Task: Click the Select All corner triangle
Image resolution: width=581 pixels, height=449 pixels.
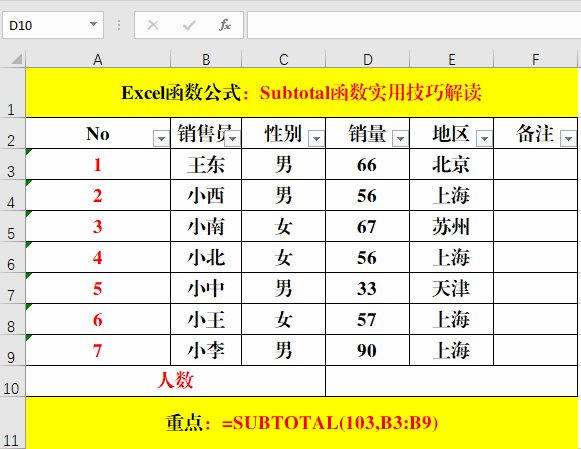Action: click(16, 59)
